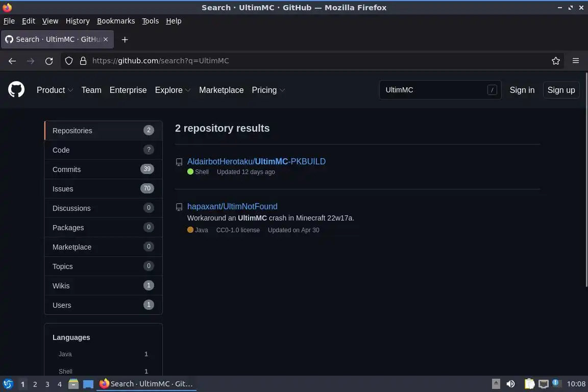Open the Tools menu
The width and height of the screenshot is (588, 392).
[151, 21]
